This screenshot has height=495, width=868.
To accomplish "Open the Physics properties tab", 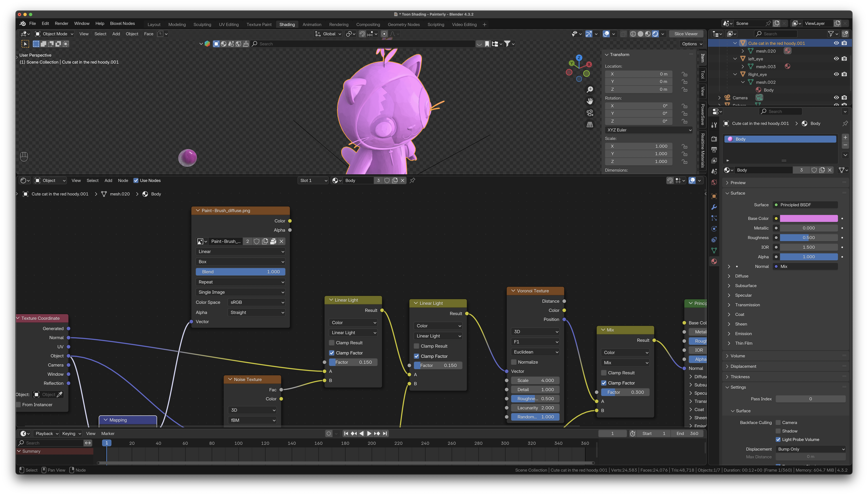I will [714, 229].
